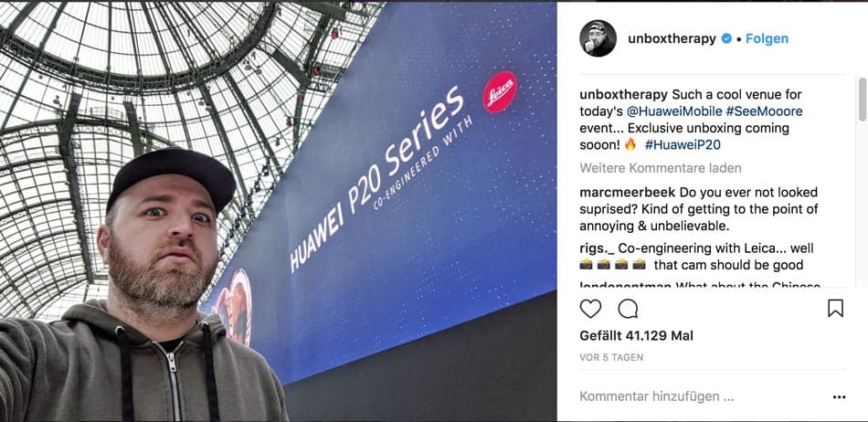868x422 pixels.
Task: Click the blue verified badge
Action: tap(727, 38)
